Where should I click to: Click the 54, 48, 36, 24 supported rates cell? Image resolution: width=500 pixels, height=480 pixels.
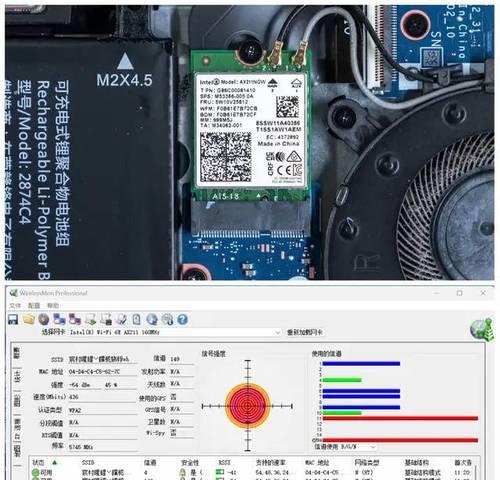pyautogui.click(x=275, y=472)
